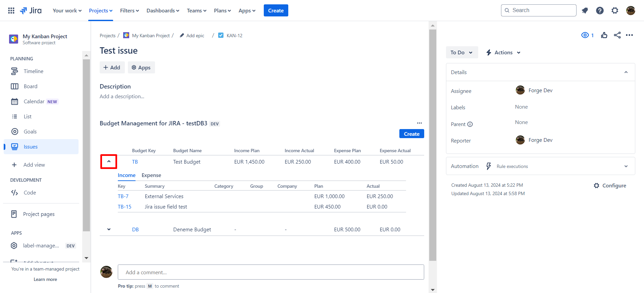644x293 pixels.
Task: Click the Configure gear icon
Action: pos(596,185)
